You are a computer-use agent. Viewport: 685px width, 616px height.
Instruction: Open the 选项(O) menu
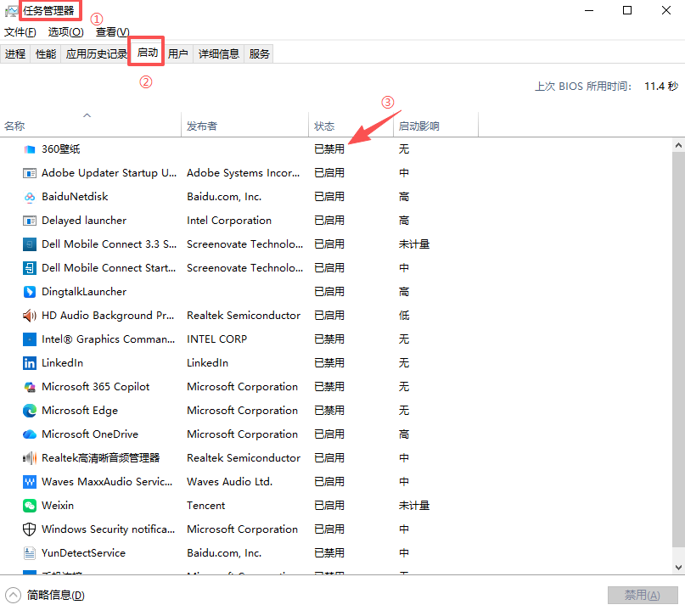point(65,32)
